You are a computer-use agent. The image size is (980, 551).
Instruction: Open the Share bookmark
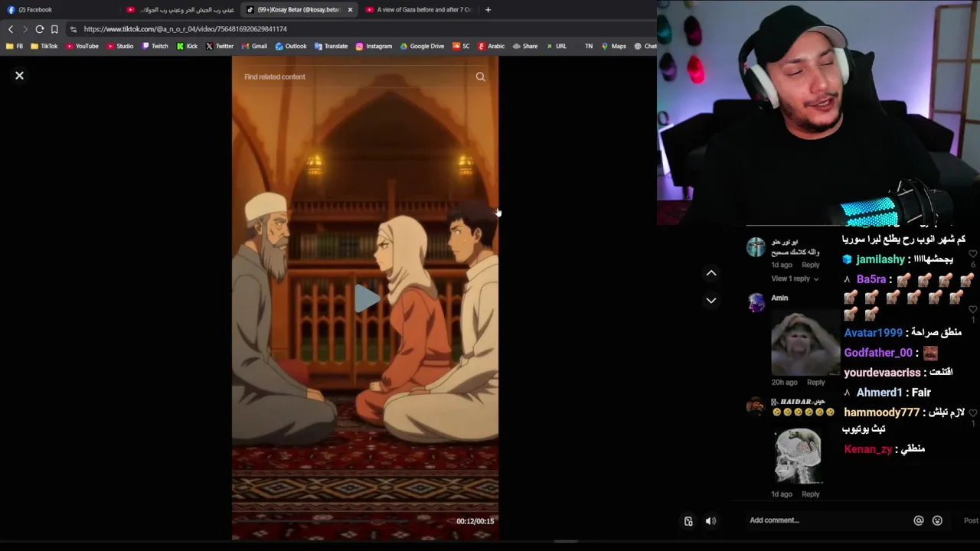524,46
